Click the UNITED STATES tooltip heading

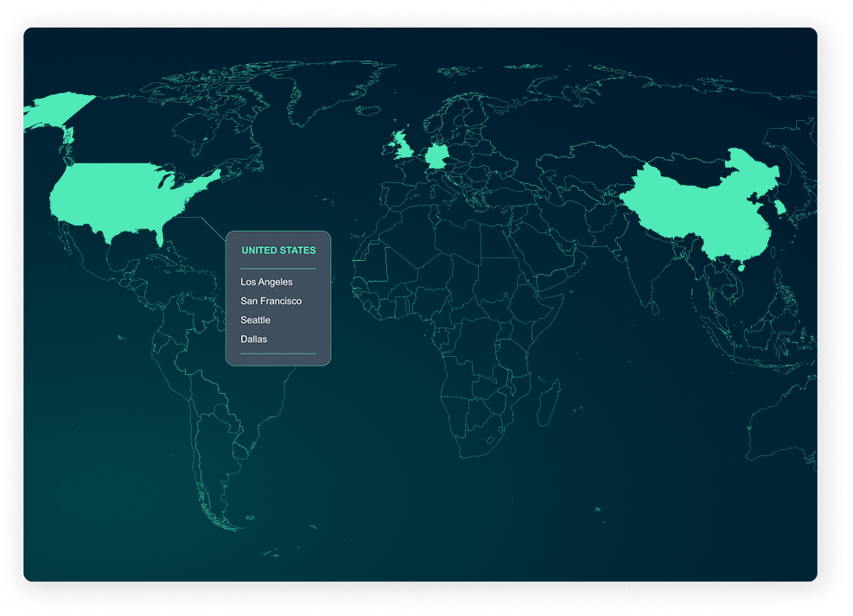[x=278, y=251]
